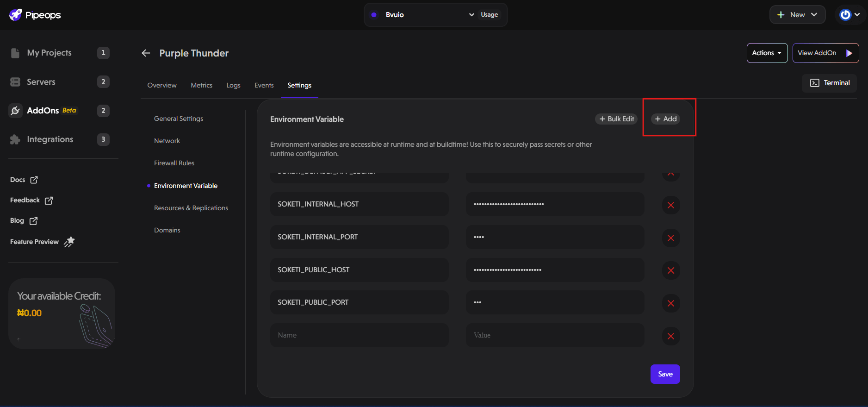Click the SOKETI_PUBLIC_PORT value field
Image resolution: width=868 pixels, height=407 pixels.
point(555,302)
